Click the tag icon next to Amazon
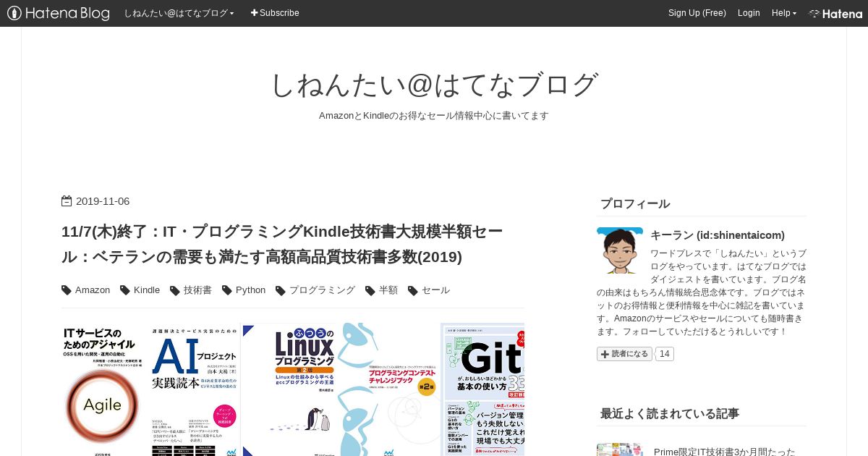This screenshot has height=456, width=868. point(67,291)
